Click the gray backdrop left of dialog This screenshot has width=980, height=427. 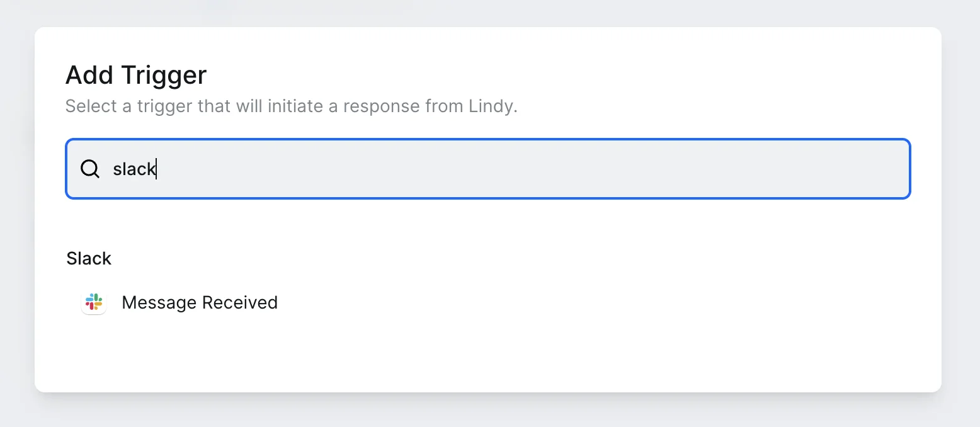(x=16, y=214)
